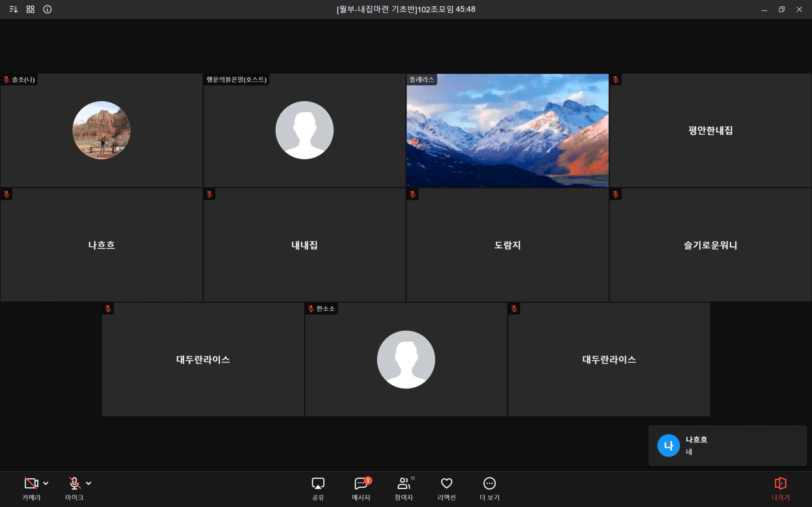Select the 평안한내집 participant tile
The width and height of the screenshot is (812, 507).
pos(711,130)
